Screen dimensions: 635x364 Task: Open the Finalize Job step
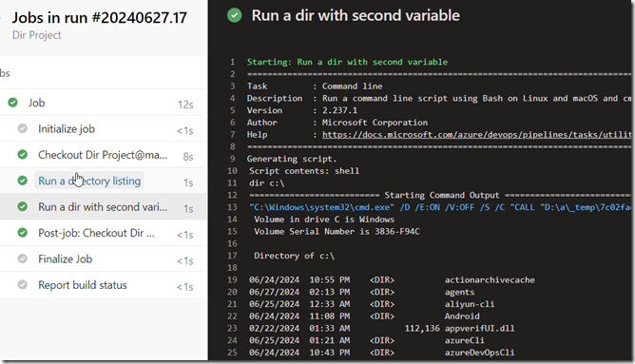point(103,259)
